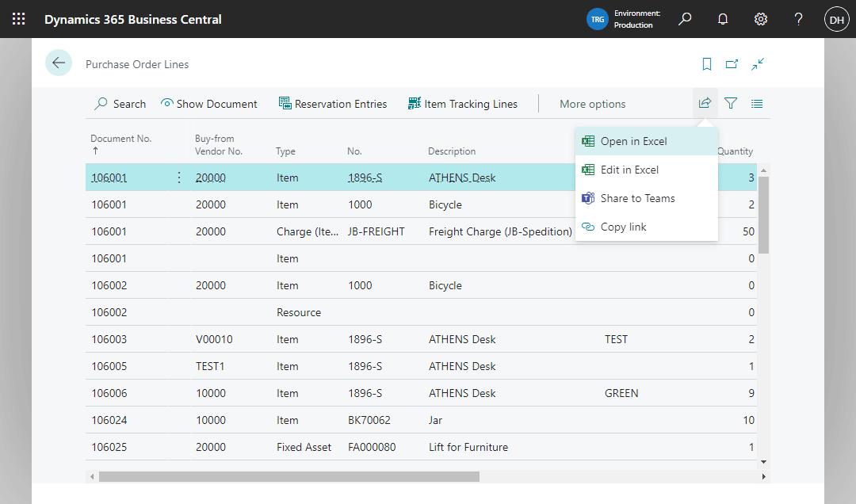Select the Freight Charge (JB-Spedition) description
Screen dimensions: 856x504
click(500, 231)
